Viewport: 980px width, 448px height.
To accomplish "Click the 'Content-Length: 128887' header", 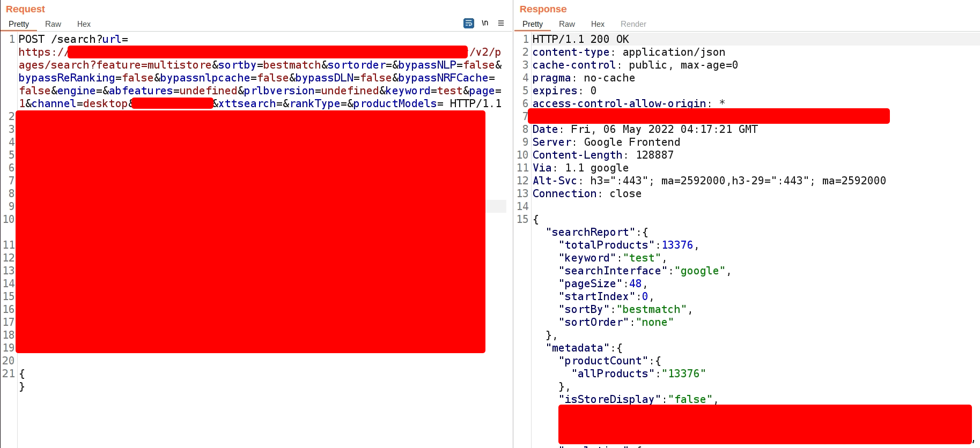I will [603, 155].
